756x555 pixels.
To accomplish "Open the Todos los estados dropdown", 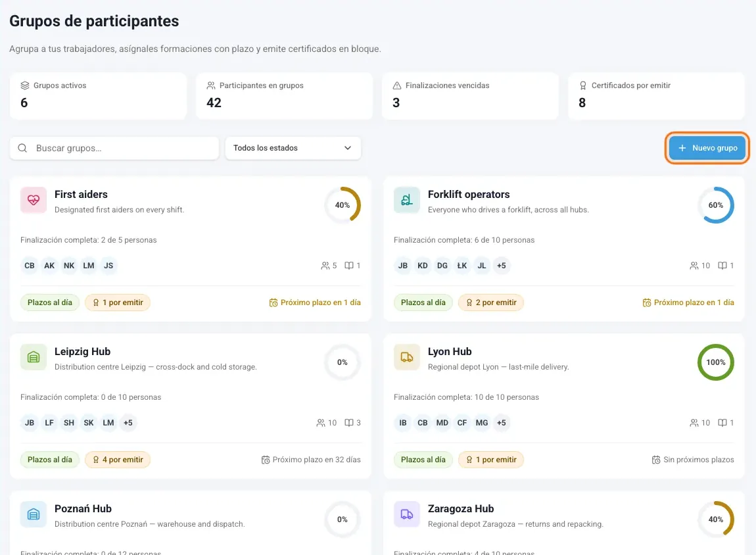I will (293, 148).
